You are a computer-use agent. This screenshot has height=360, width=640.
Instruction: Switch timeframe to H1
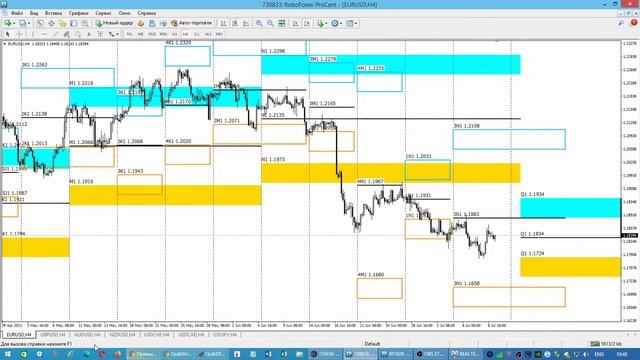click(174, 34)
